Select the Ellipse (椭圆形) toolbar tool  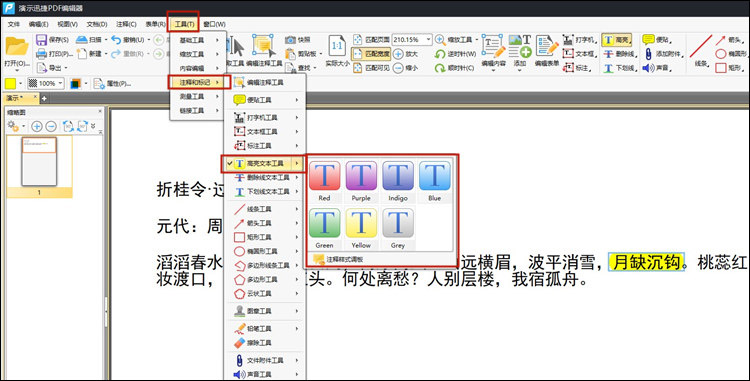tap(731, 54)
